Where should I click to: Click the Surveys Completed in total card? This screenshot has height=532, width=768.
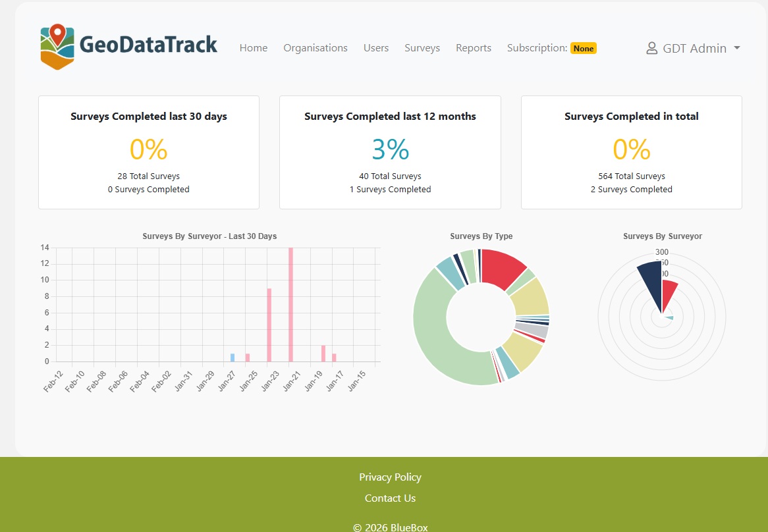tap(631, 152)
